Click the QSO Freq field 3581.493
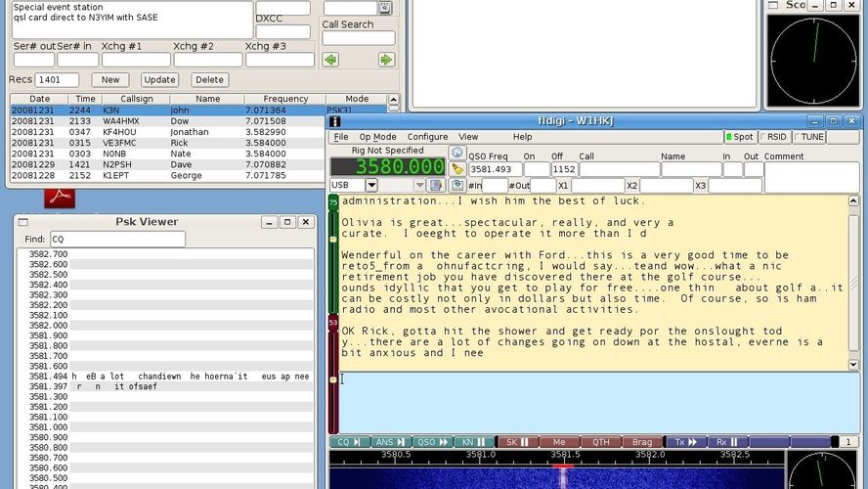Viewport: 868px width, 489px height. (x=496, y=169)
